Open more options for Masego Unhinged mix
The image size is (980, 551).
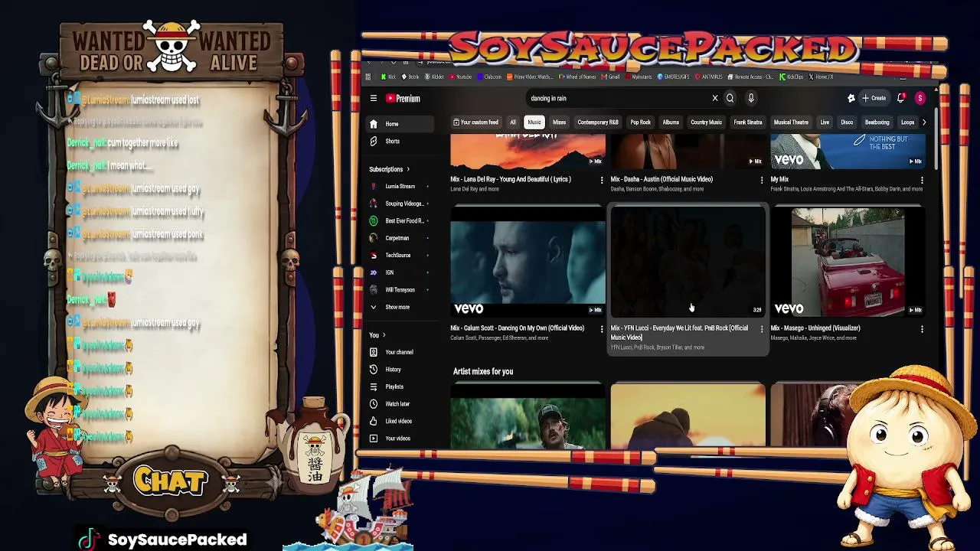[x=922, y=329]
